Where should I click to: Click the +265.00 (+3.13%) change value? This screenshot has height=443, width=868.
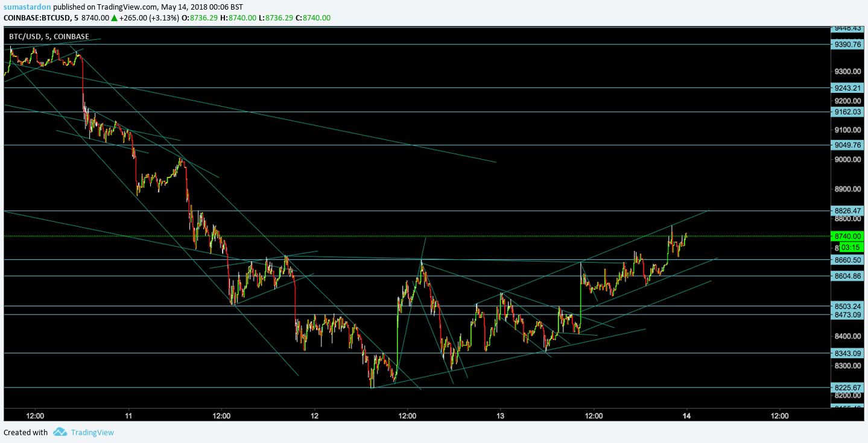click(x=149, y=17)
